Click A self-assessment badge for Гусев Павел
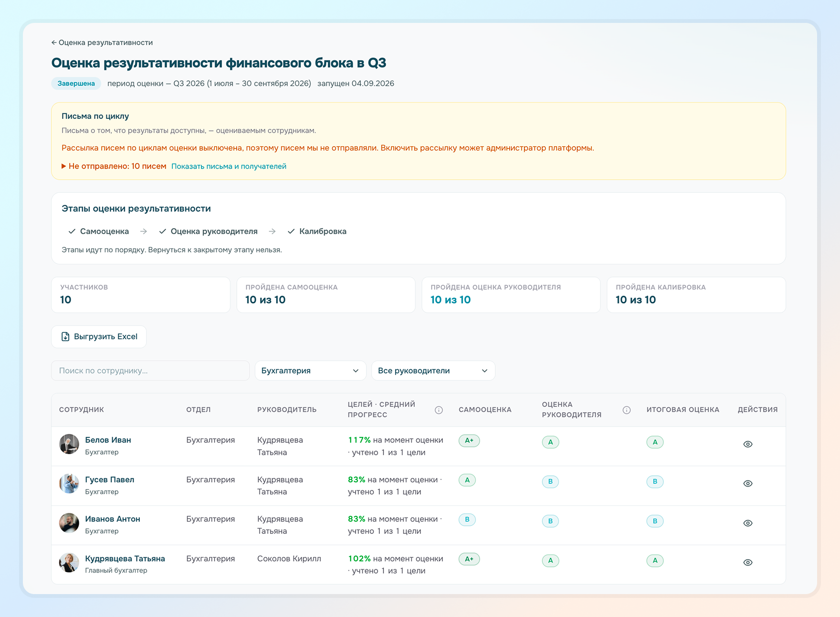840x617 pixels. [x=467, y=480]
